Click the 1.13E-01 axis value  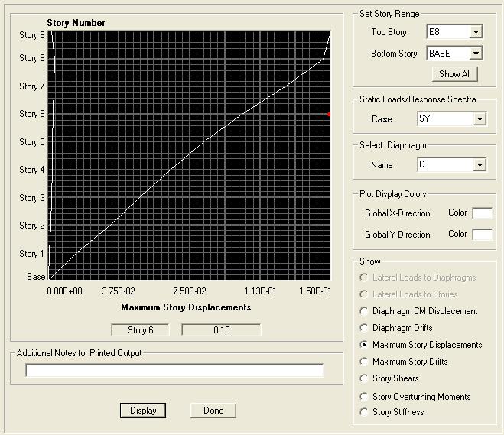pyautogui.click(x=260, y=291)
